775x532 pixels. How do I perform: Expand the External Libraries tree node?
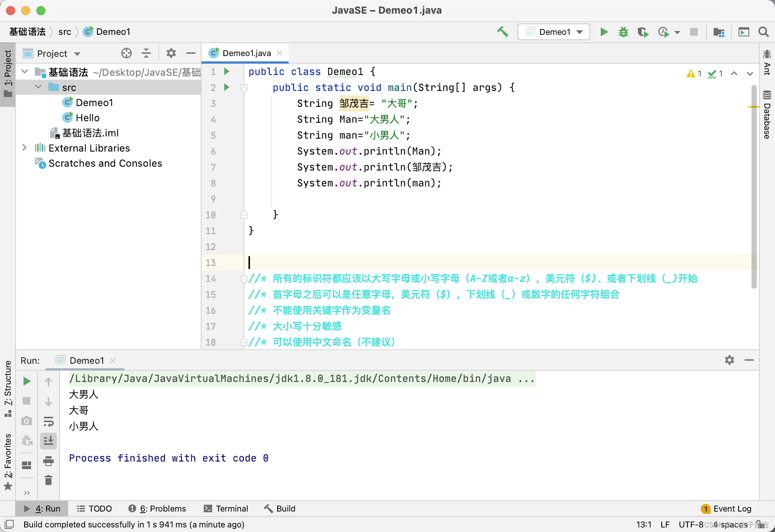pyautogui.click(x=25, y=148)
